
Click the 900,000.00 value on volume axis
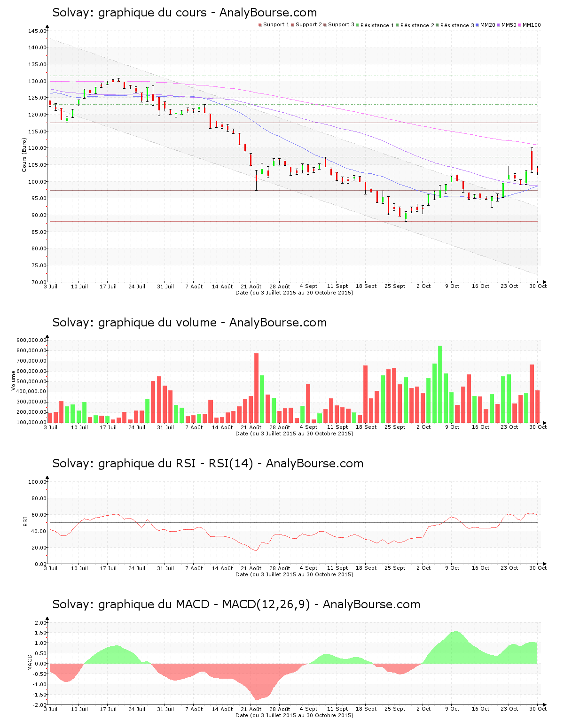(31, 341)
